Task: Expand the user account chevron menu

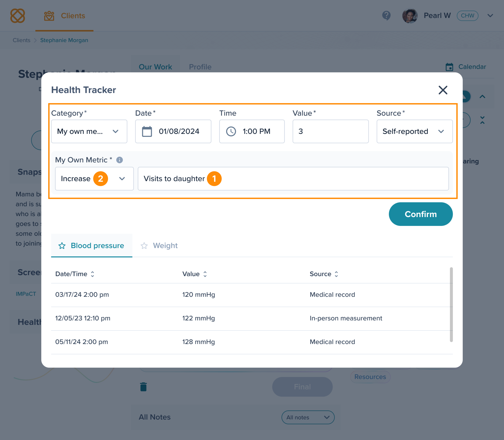Action: pyautogui.click(x=490, y=16)
